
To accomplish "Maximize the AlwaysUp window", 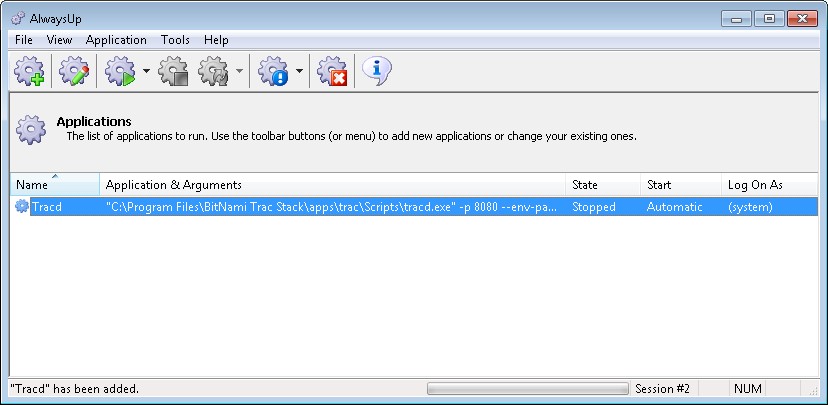I will [769, 19].
